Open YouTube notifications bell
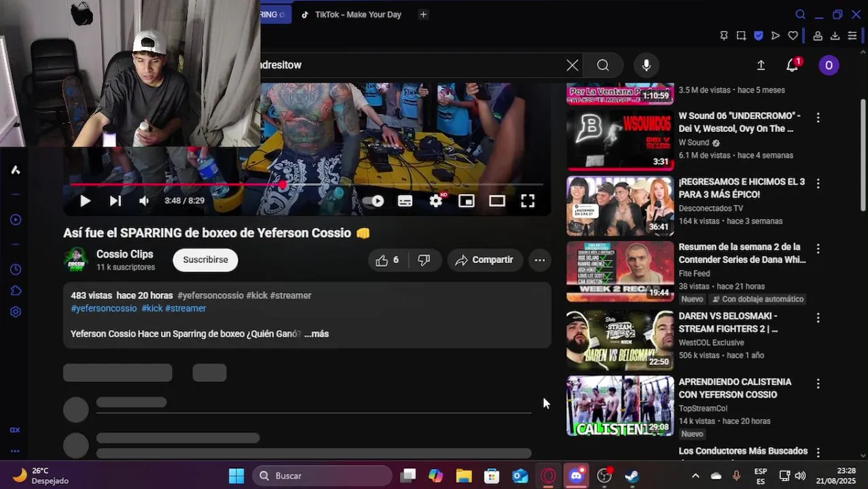 (x=793, y=65)
